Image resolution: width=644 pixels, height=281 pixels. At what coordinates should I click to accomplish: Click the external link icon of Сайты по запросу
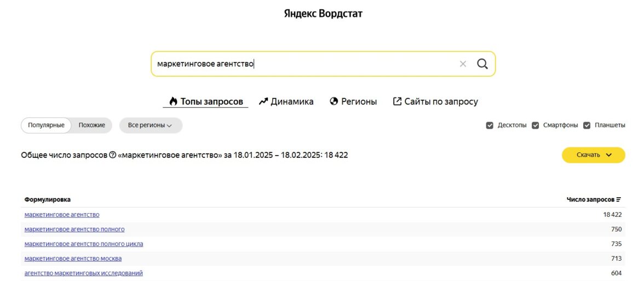click(x=398, y=101)
